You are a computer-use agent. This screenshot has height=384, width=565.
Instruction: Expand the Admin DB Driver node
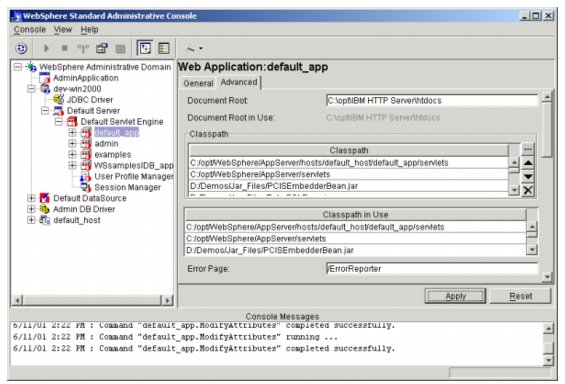coord(31,209)
